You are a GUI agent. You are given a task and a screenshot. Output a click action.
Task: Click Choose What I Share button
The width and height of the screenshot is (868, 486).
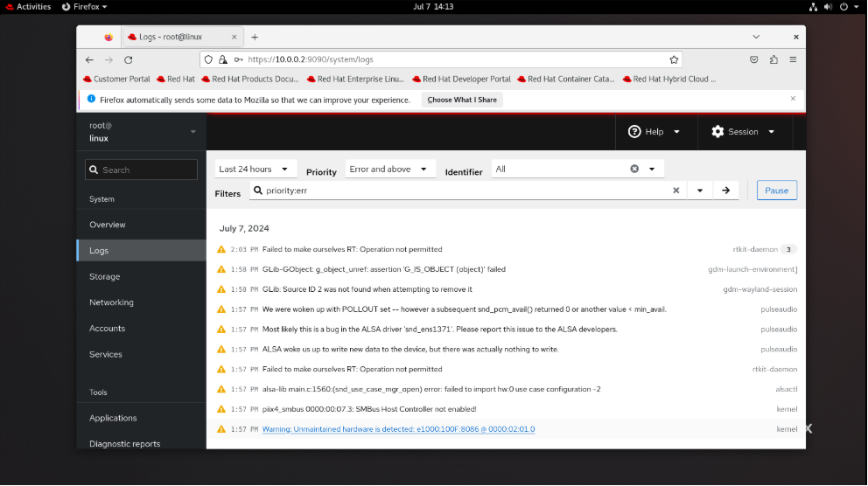462,100
